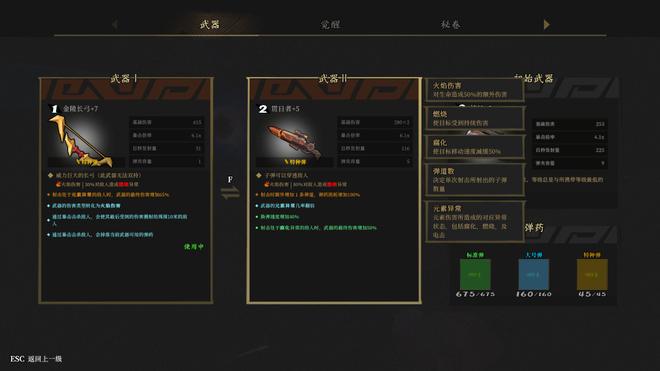
Task: Select the blue 大号弹 ammo swatch
Action: (x=533, y=275)
